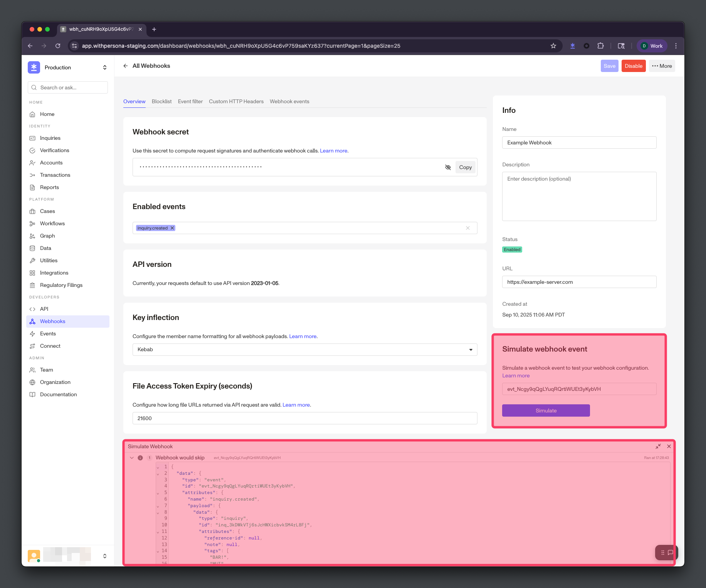
Task: Open the Inquiries section in the sidebar
Action: coord(50,138)
